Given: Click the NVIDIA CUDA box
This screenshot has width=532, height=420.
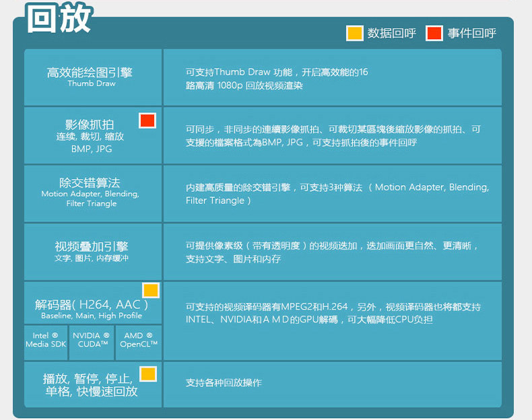Looking at the screenshot, I should 92,343.
